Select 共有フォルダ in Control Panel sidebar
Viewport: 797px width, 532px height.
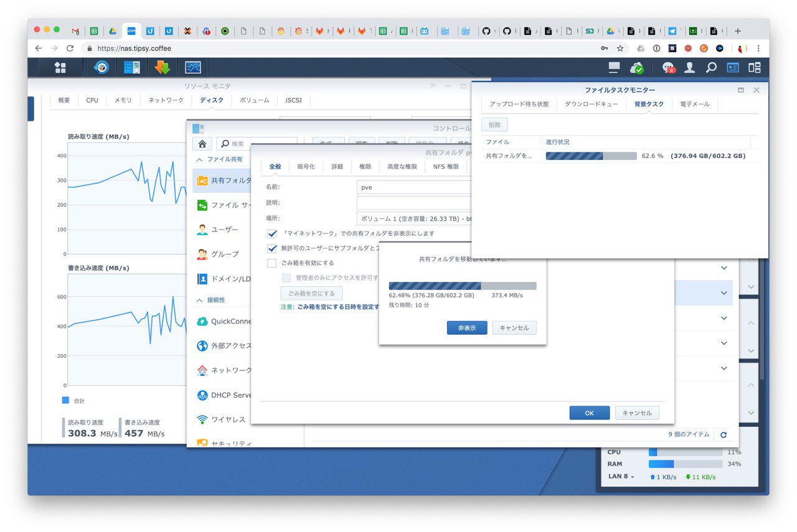coord(221,180)
